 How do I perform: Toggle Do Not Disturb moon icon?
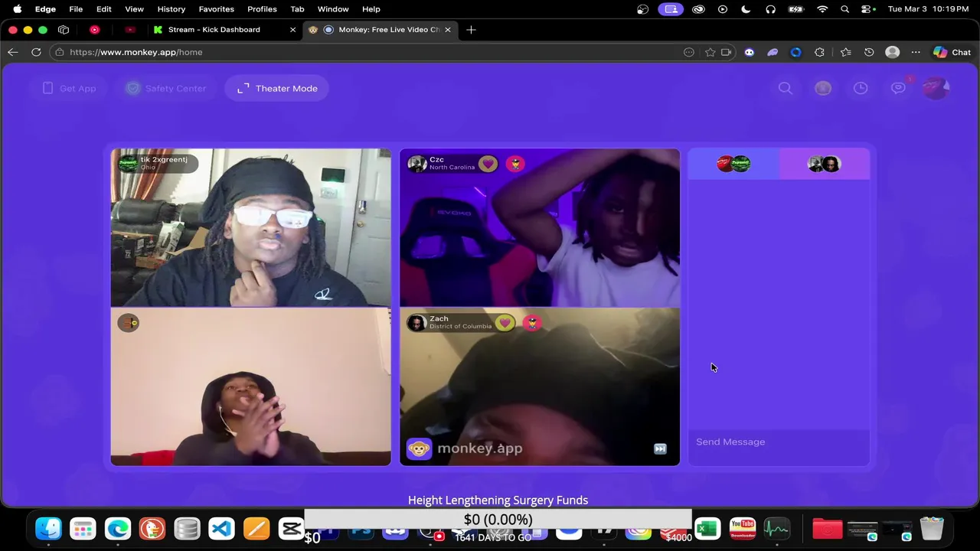[x=746, y=9]
